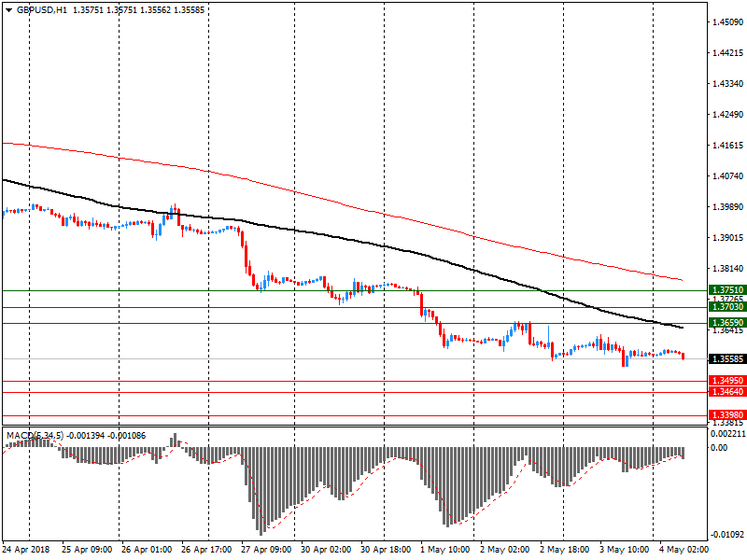Click the 1.40740 price scale value
The image size is (747, 560).
(x=728, y=176)
